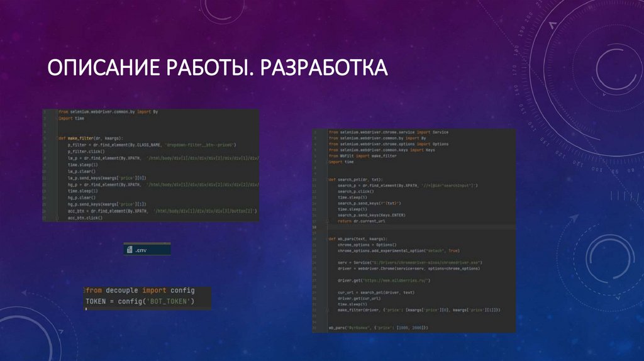Click 'def make_filter(dr, kwargs):' line

click(x=91, y=138)
